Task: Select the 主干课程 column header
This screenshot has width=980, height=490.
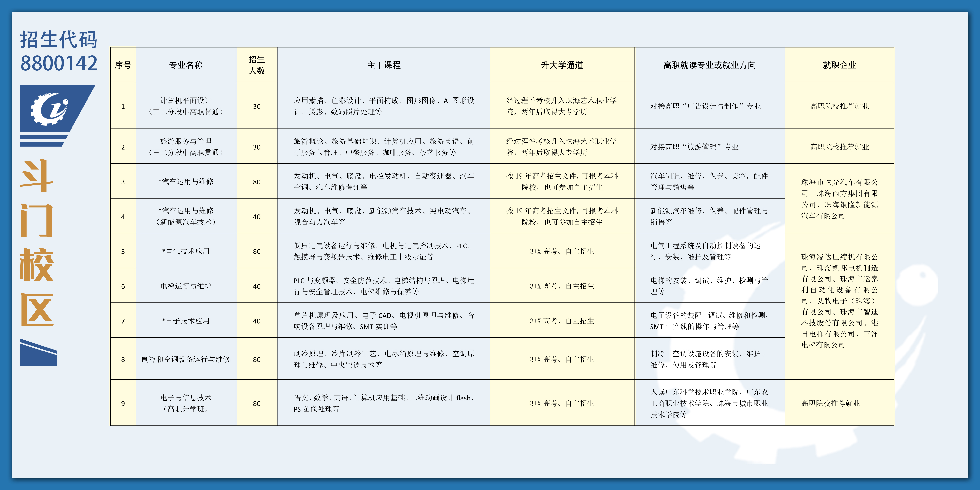Action: (384, 65)
